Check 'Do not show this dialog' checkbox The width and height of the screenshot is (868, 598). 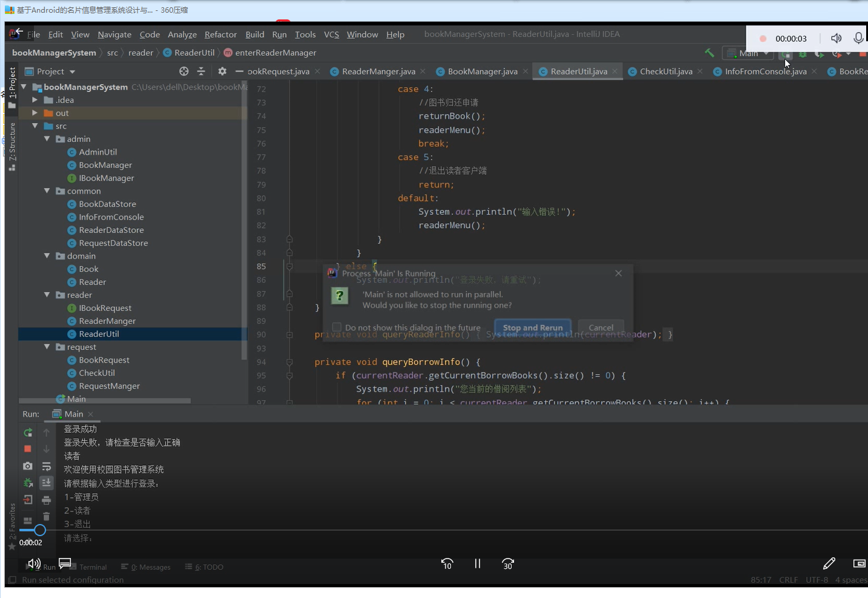pos(337,328)
